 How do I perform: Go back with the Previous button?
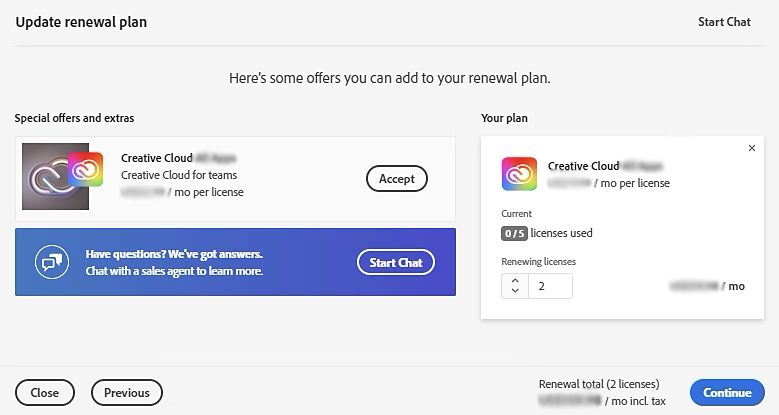point(127,393)
